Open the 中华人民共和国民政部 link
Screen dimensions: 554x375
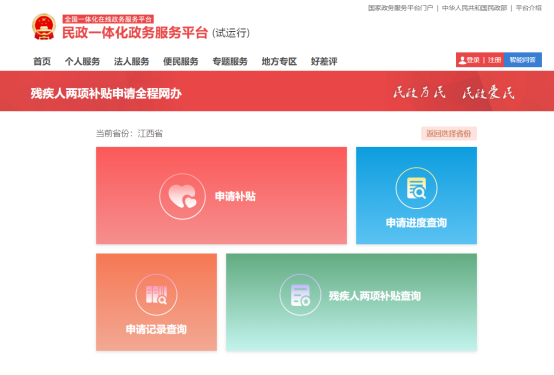tap(474, 8)
